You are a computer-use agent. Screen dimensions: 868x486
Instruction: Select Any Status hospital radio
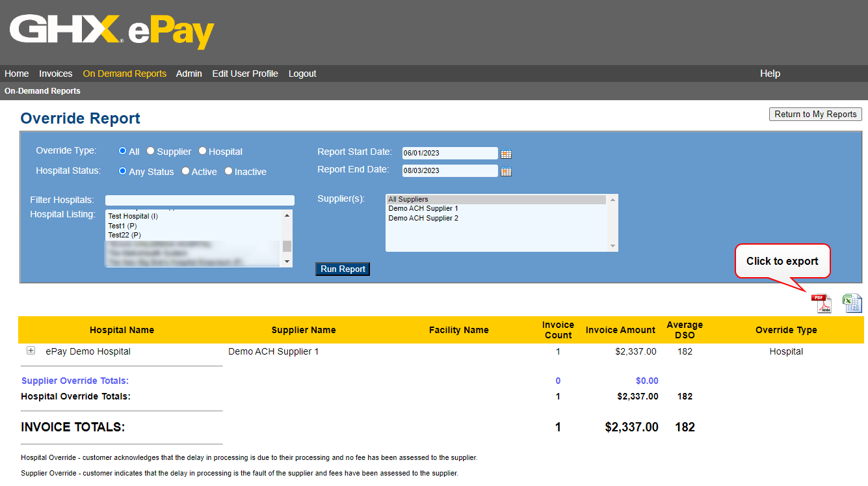click(122, 171)
